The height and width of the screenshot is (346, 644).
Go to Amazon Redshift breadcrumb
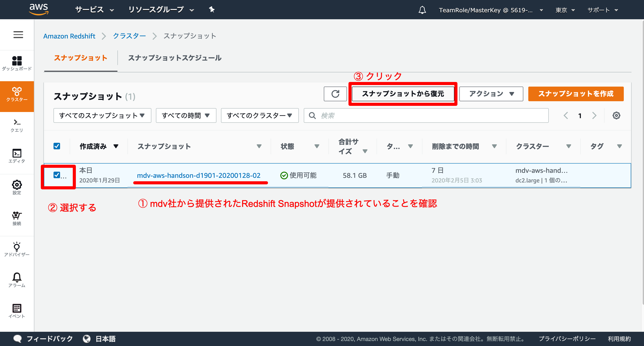tap(69, 36)
